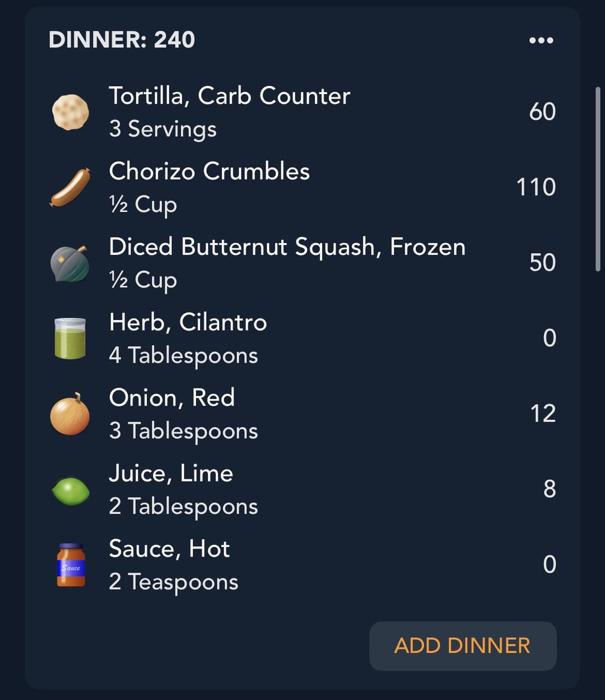Click the DINNER: 240 header
Viewport: 605px width, 700px height.
pos(122,40)
